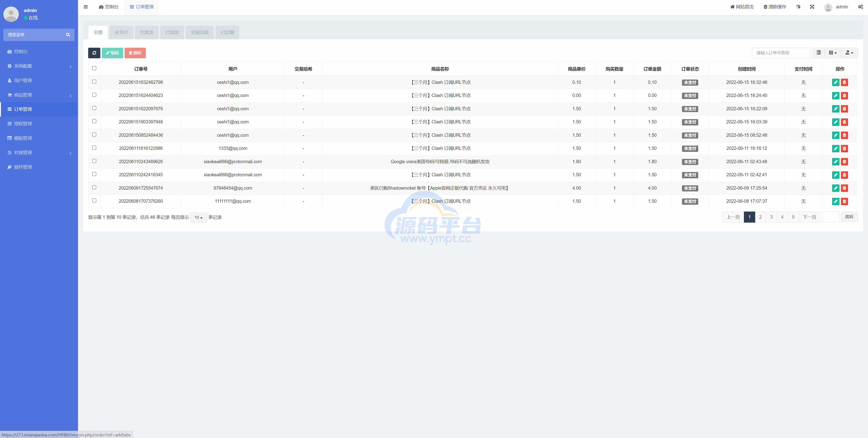Viewport: 868px width, 438px height.
Task: Edit order 202206081707376260 via pencil icon
Action: pos(836,201)
